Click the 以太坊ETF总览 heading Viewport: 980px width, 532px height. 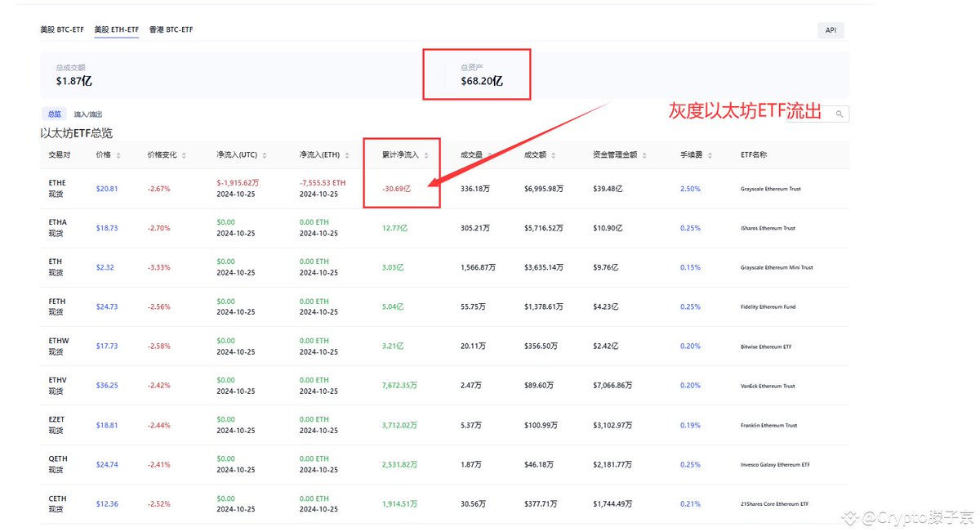pyautogui.click(x=77, y=132)
